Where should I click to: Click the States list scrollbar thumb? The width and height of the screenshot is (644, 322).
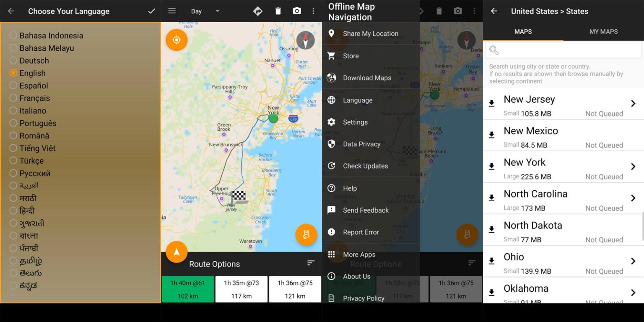coord(642,226)
